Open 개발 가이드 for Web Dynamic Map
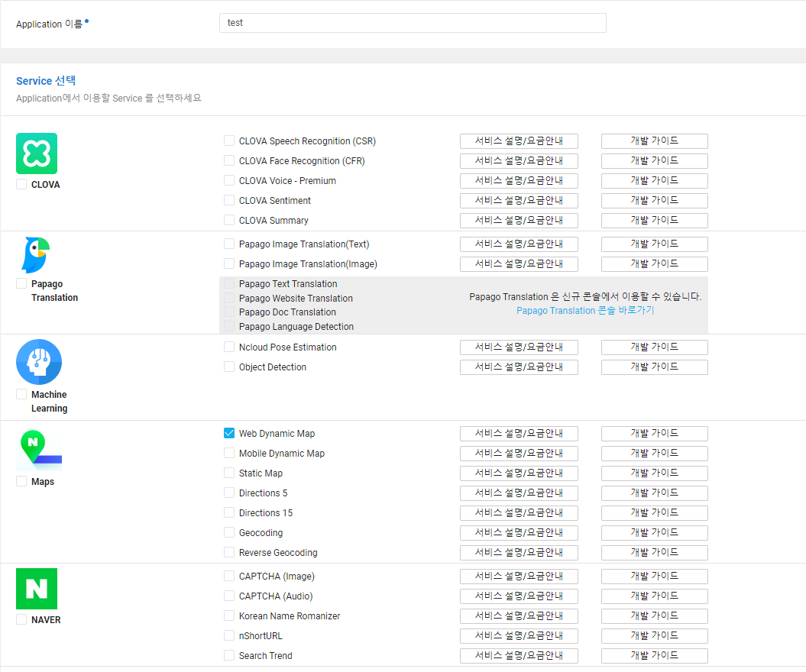The image size is (806, 672). [655, 433]
